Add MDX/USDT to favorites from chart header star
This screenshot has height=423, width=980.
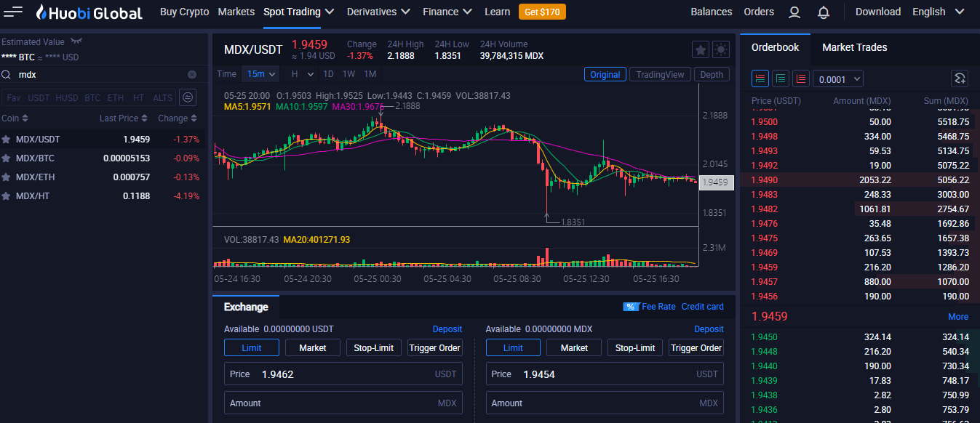[x=700, y=49]
